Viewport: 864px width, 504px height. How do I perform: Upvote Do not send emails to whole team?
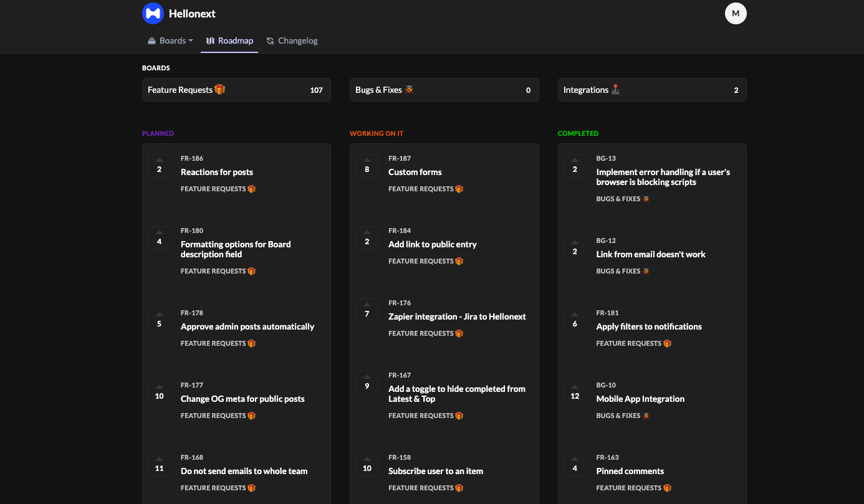tap(159, 465)
